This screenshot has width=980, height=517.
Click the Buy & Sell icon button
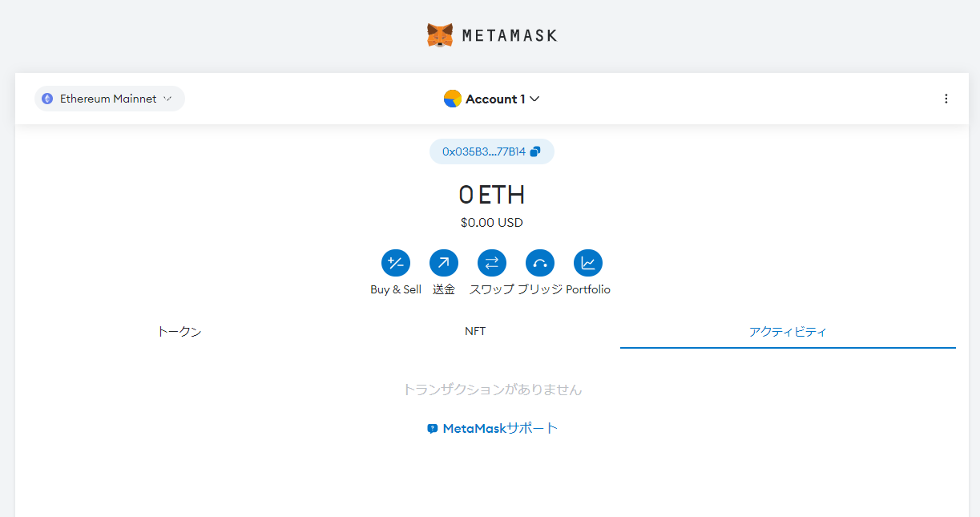[396, 263]
